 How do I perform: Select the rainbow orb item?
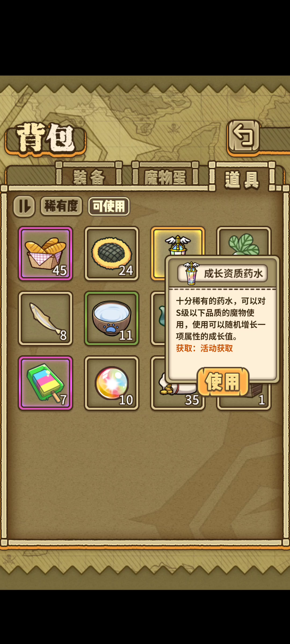coord(111,383)
